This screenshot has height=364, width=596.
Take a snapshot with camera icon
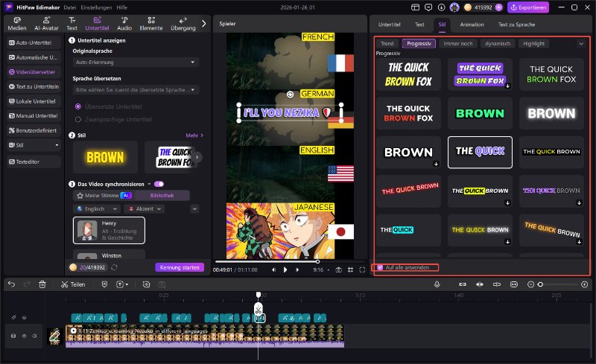click(339, 269)
